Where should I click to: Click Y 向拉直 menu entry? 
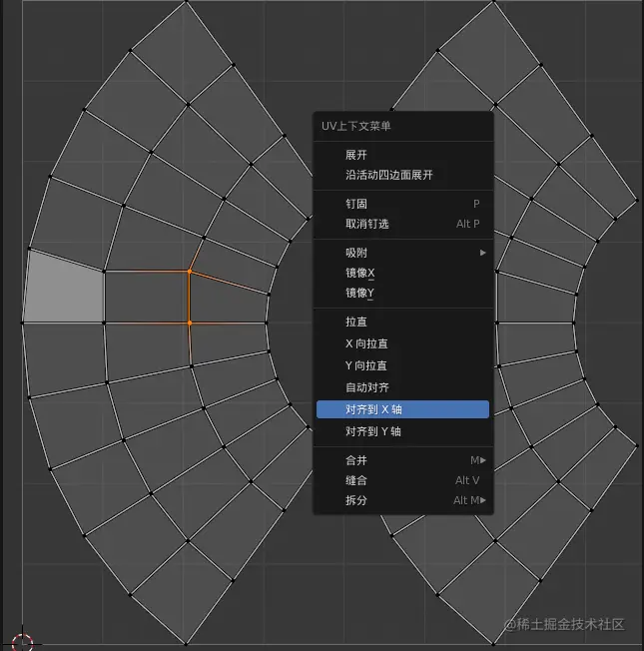[402, 365]
